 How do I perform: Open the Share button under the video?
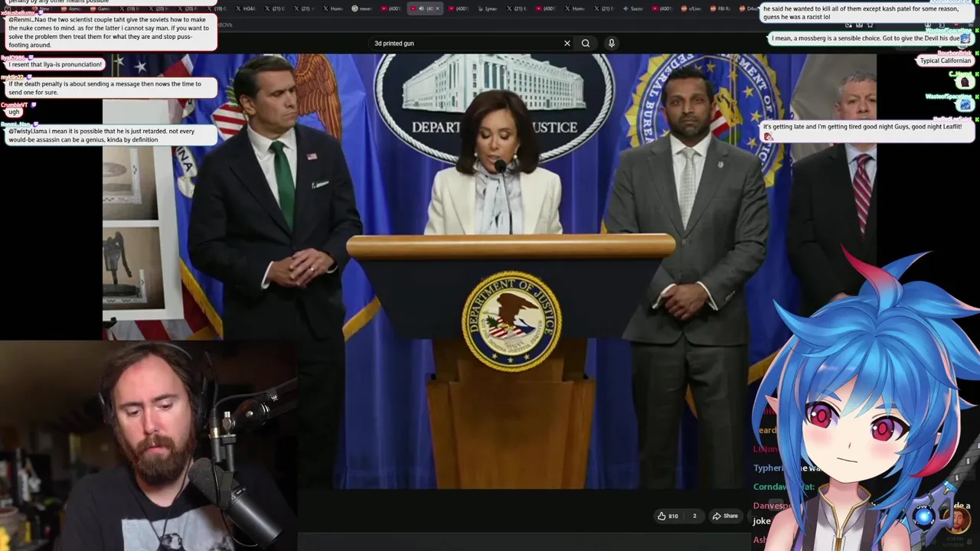(x=725, y=516)
